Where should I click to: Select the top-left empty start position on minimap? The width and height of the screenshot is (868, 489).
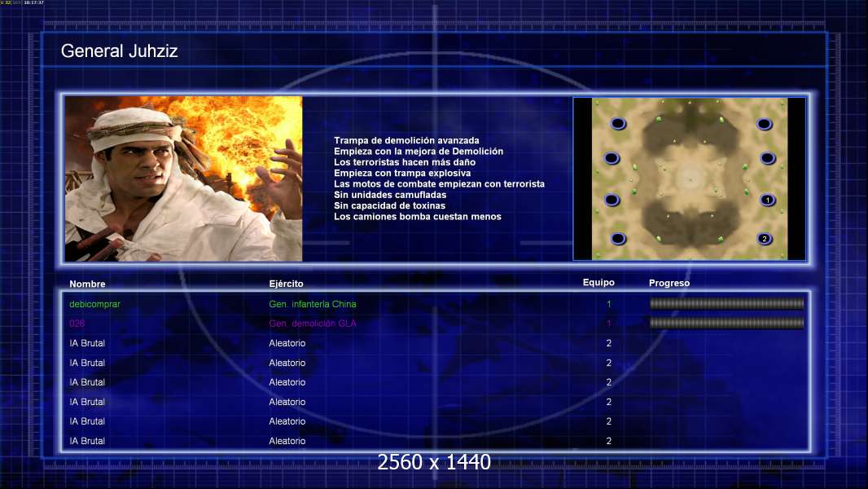[x=618, y=124]
